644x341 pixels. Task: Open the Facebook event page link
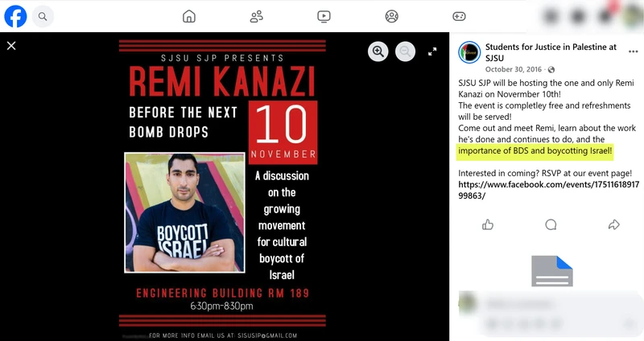click(549, 190)
